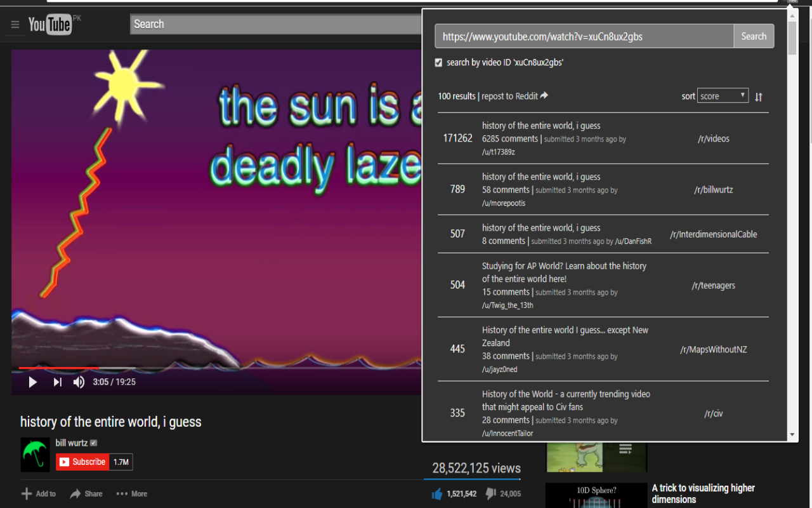The height and width of the screenshot is (508, 812).
Task: Open /r/InterdimensionalCable subreddit link
Action: (714, 234)
